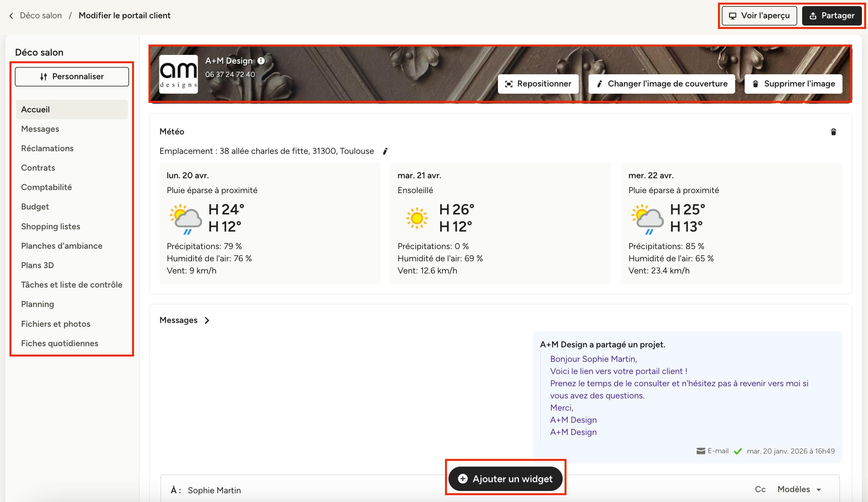This screenshot has height=502, width=868.
Task: Open the Déco salon breadcrumb link
Action: tap(41, 16)
